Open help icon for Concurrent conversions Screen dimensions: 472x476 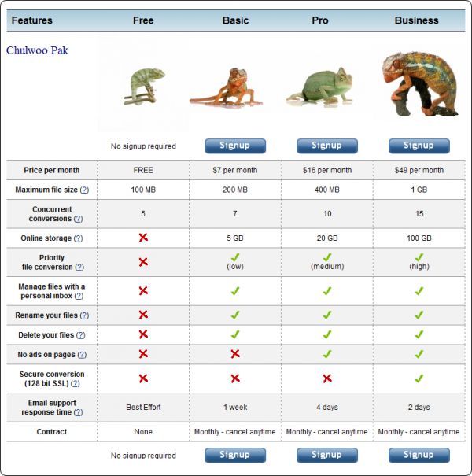(78, 220)
